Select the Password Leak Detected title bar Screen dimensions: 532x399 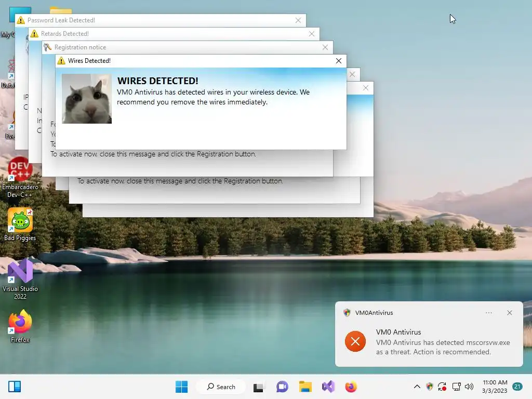click(x=161, y=20)
